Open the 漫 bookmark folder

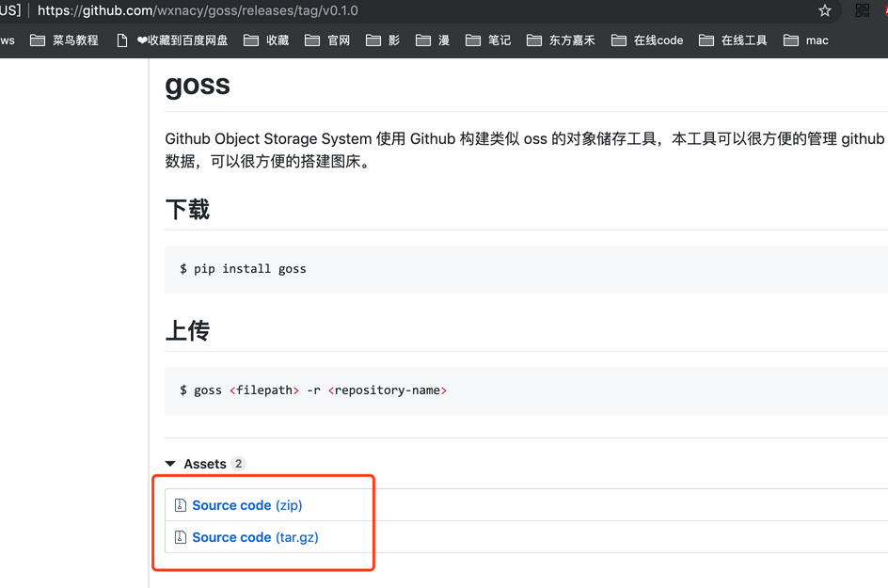pyautogui.click(x=433, y=40)
